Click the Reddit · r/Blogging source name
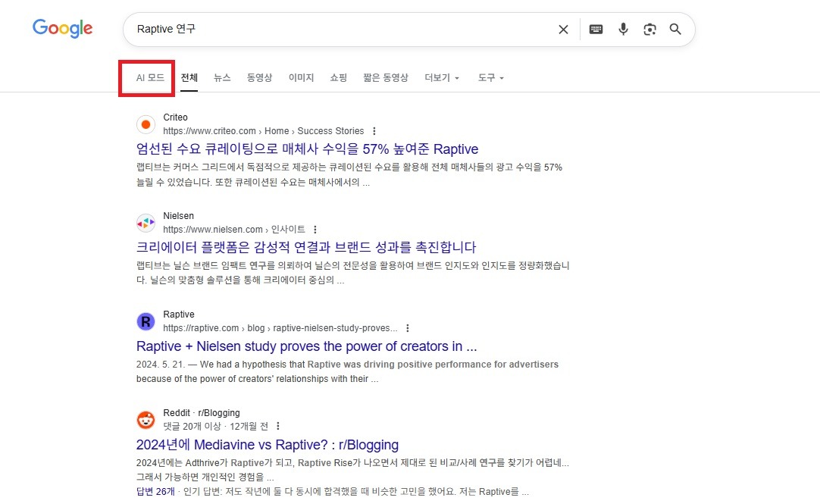The image size is (820, 504). coord(202,413)
